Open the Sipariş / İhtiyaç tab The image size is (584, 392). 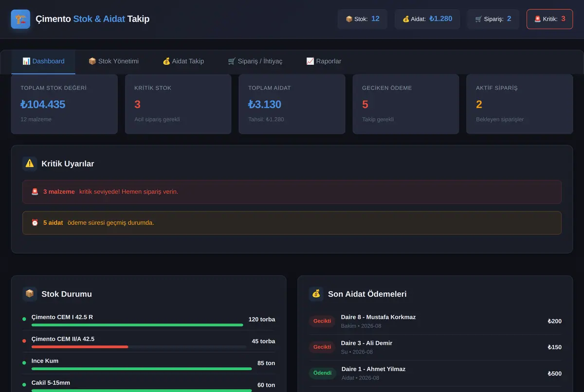pos(255,61)
